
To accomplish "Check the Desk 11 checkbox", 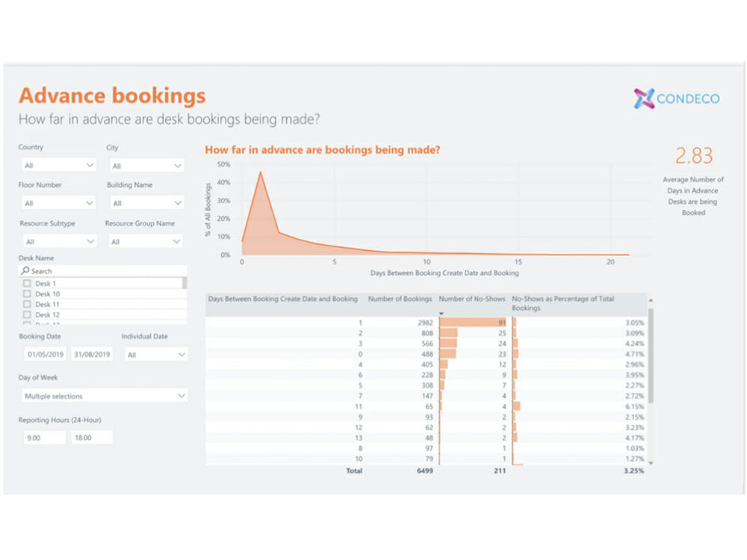I will click(x=27, y=305).
